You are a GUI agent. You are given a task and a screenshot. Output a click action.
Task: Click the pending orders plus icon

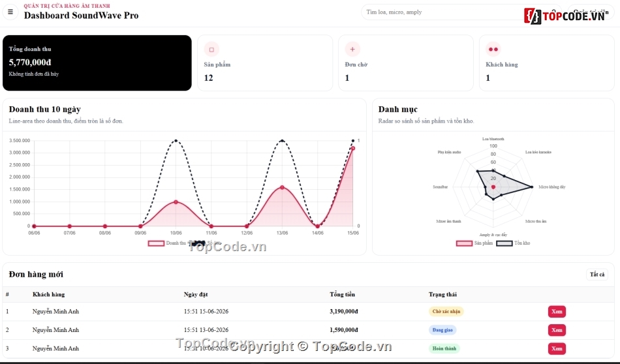pos(352,50)
